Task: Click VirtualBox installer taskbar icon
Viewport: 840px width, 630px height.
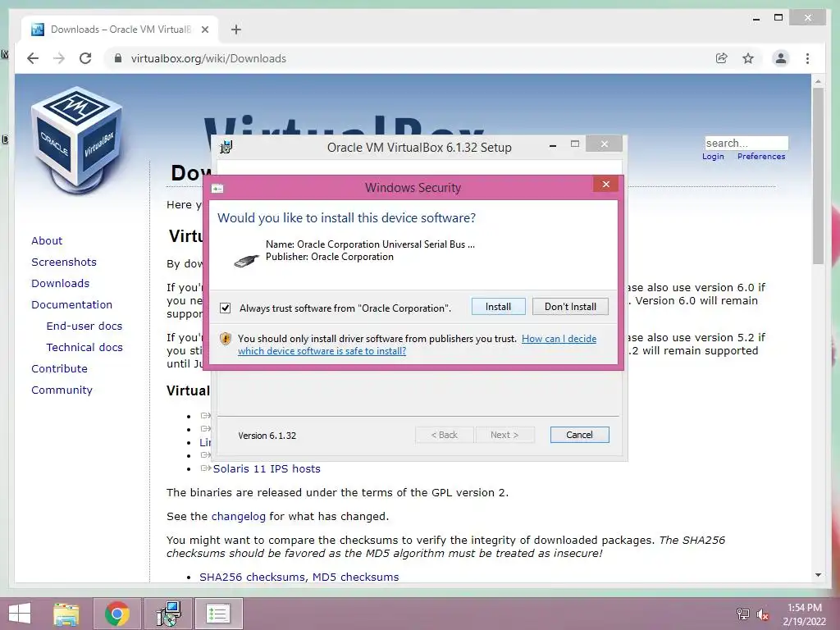Action: point(169,614)
